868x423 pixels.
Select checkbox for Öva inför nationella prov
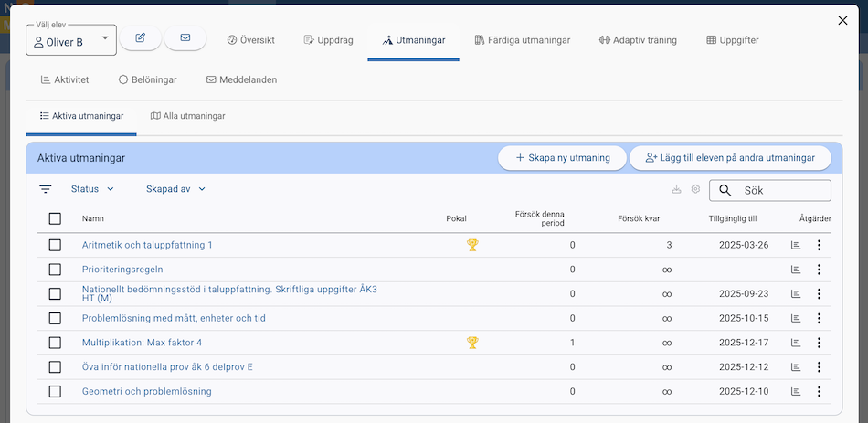point(55,367)
